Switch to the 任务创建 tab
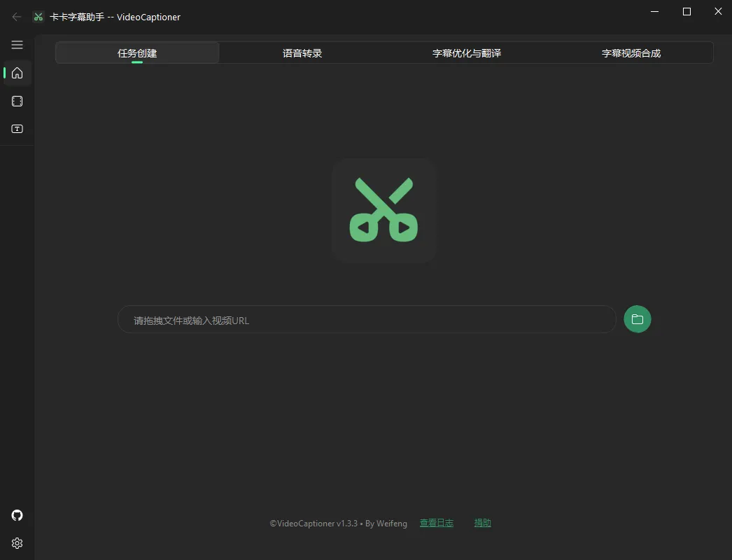This screenshot has height=560, width=732. pyautogui.click(x=137, y=53)
